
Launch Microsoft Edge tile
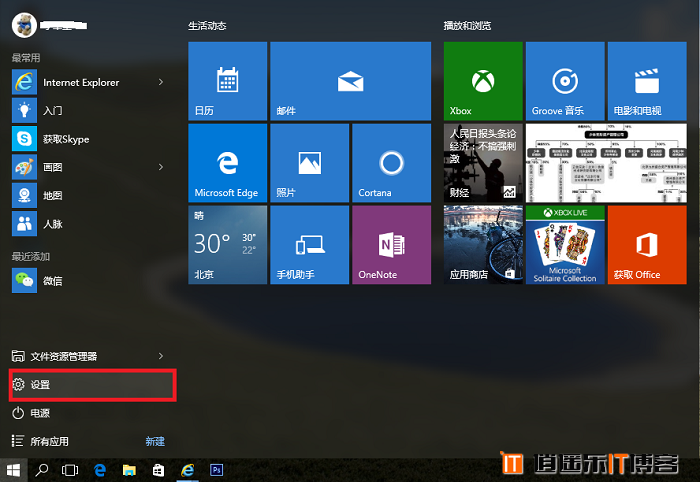(x=228, y=163)
